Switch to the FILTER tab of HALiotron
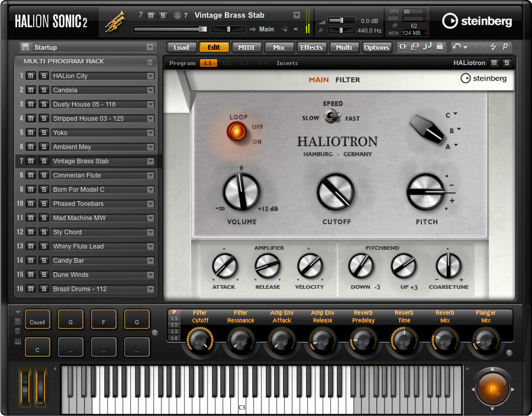 point(347,80)
